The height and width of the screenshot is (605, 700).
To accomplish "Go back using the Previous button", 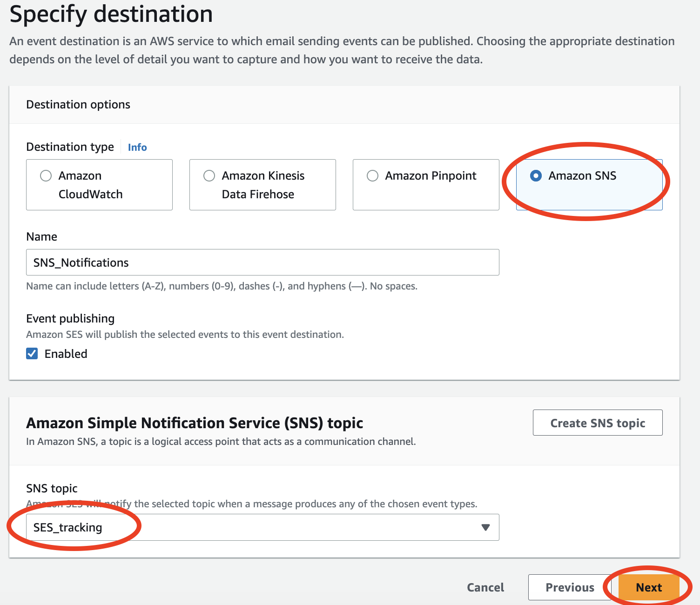I will click(x=570, y=587).
